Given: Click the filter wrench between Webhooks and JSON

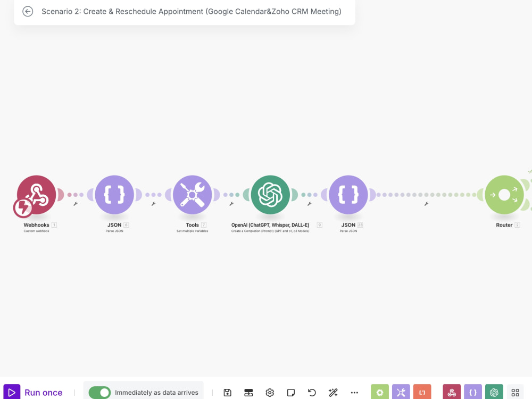Looking at the screenshot, I should [76, 204].
